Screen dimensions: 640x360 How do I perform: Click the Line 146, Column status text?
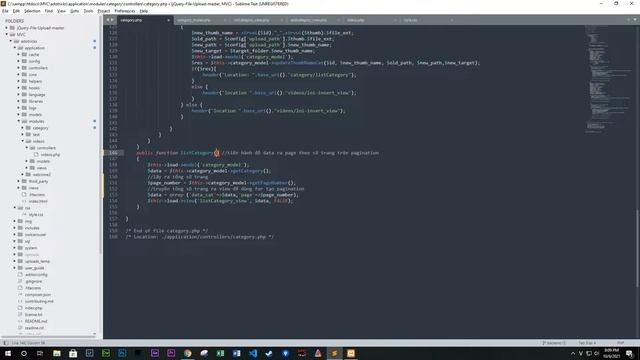(28, 343)
